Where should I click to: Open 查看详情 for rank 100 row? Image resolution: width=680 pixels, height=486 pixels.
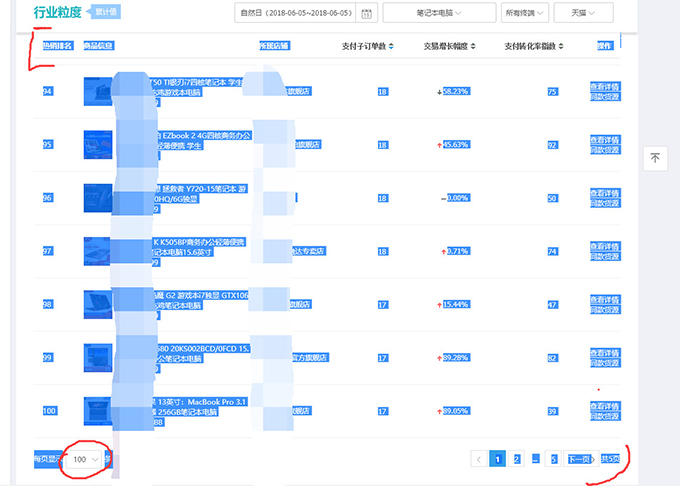pyautogui.click(x=605, y=406)
